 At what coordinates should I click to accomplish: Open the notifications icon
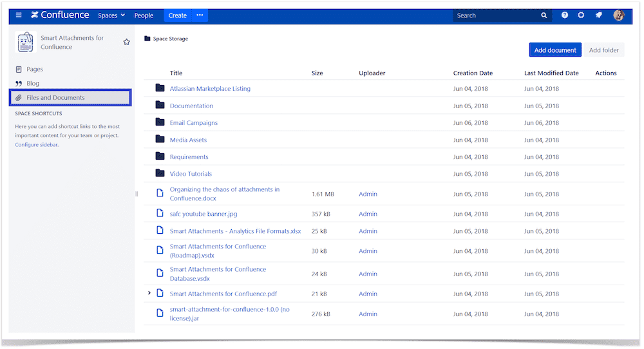[599, 15]
